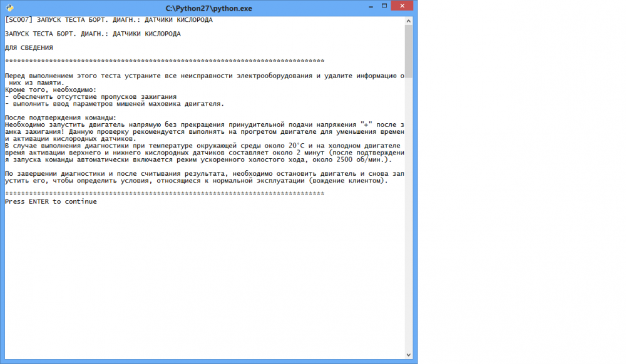The width and height of the screenshot is (626, 364).
Task: Click the line starting 'Необходимо запустить двигатель'
Action: (205, 125)
